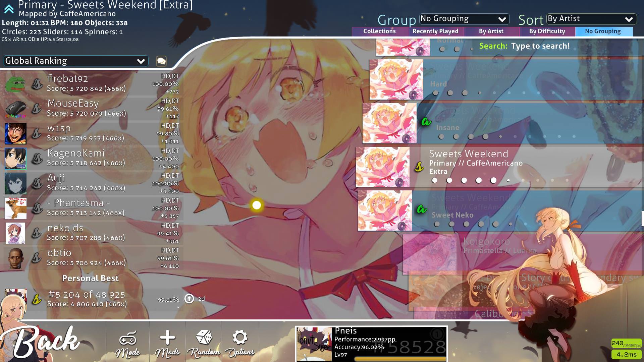
Task: Select the Extra difficulty beatmap panel
Action: [x=500, y=167]
